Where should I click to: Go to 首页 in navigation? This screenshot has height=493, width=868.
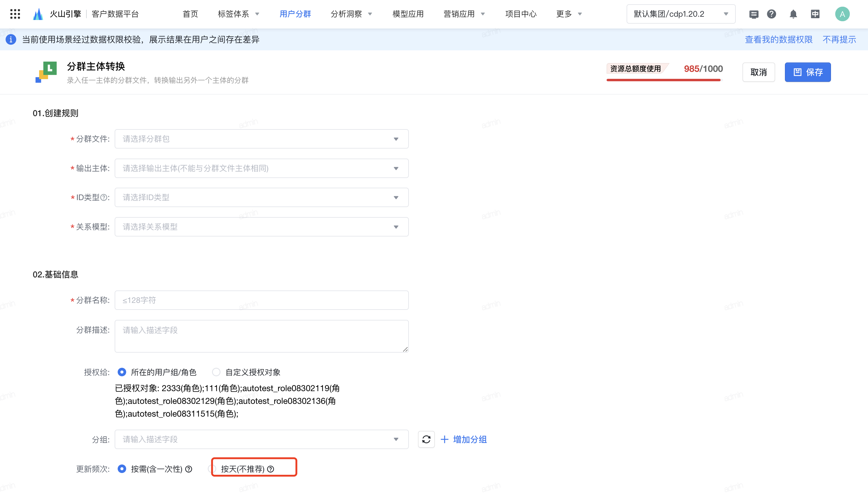tap(190, 14)
